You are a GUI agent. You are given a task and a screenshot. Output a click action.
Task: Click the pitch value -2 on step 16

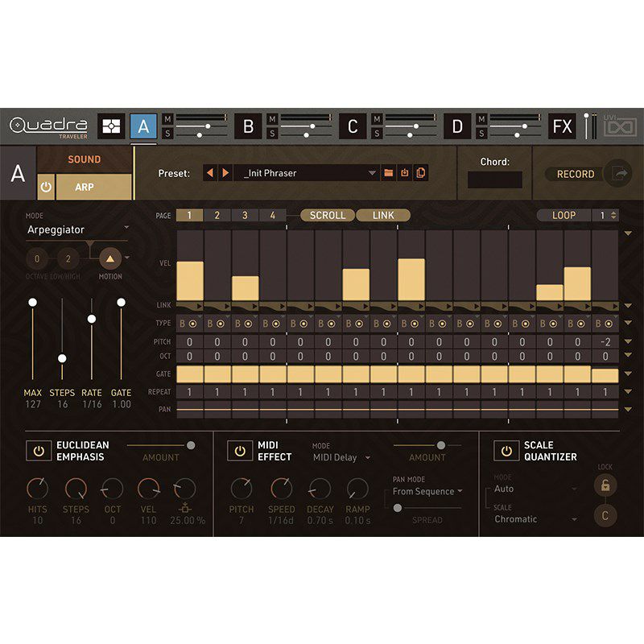pyautogui.click(x=605, y=341)
